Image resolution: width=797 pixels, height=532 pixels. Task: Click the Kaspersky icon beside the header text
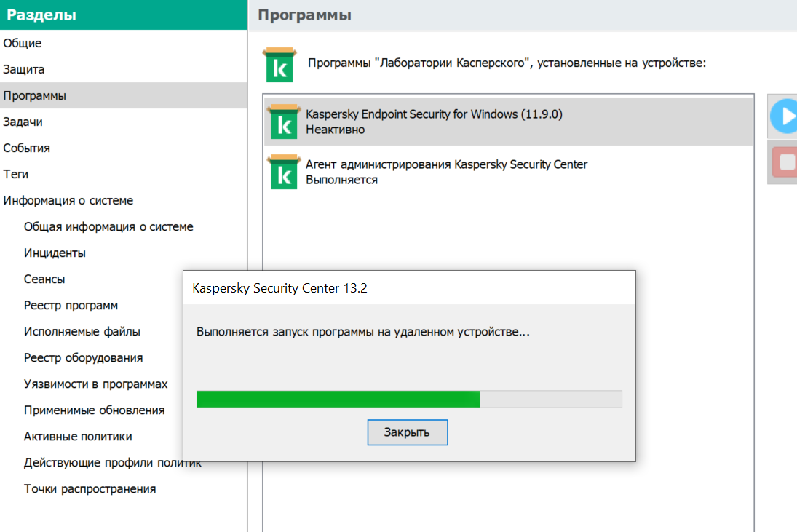pyautogui.click(x=279, y=65)
